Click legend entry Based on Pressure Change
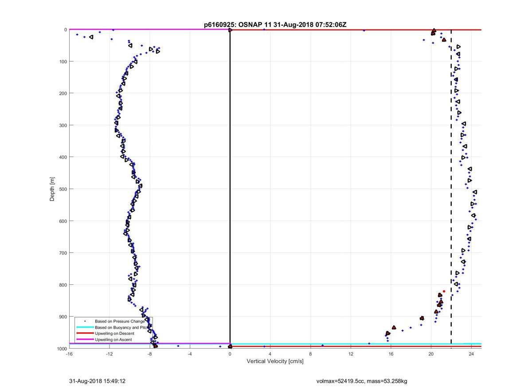 click(x=119, y=321)
